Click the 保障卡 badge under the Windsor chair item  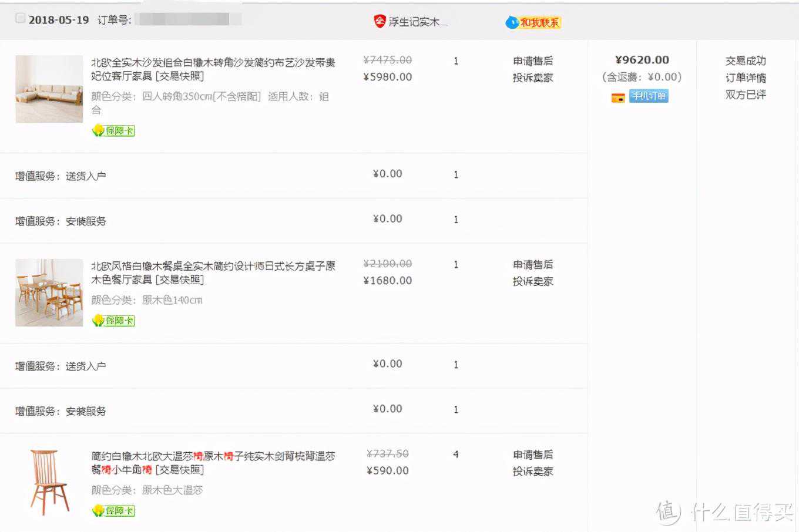pyautogui.click(x=113, y=510)
